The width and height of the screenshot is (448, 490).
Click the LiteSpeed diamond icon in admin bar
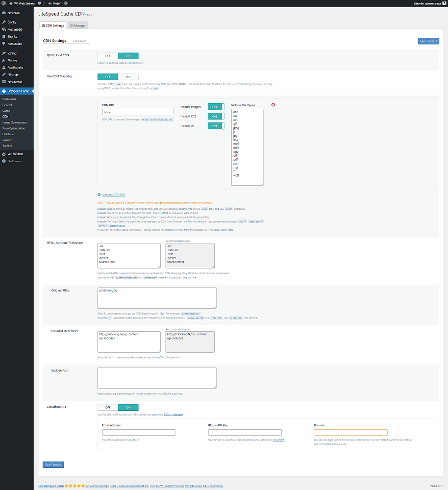66,3
